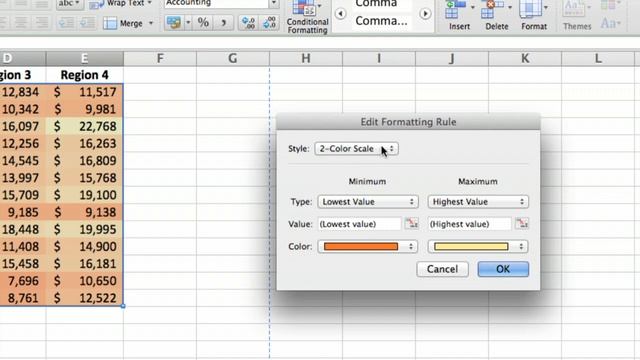Apply Comma Style format
The width and height of the screenshot is (640, 360).
[223, 23]
